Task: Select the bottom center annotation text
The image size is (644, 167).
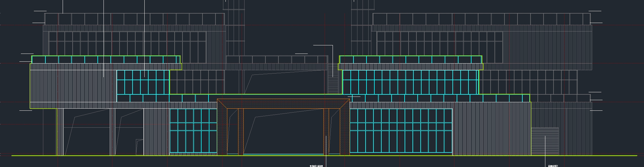Action: pos(316,166)
